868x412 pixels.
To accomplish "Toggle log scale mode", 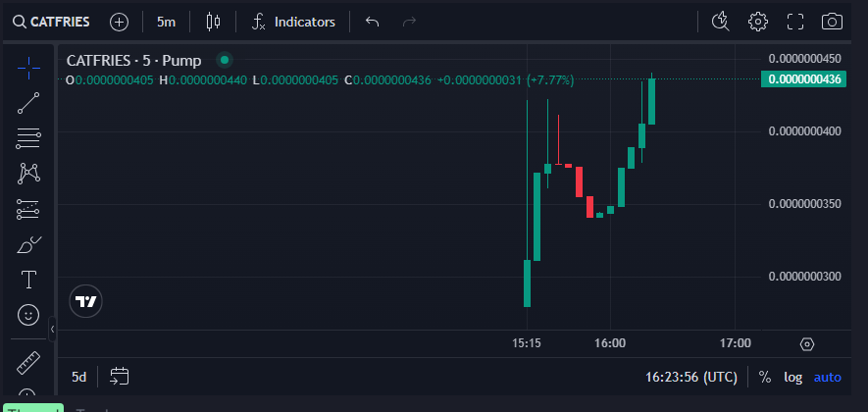I will (793, 377).
